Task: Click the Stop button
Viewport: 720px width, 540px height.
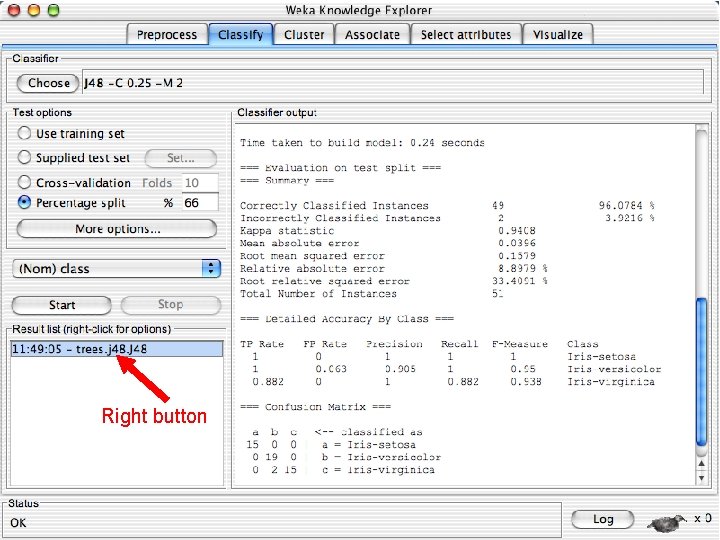Action: (170, 304)
